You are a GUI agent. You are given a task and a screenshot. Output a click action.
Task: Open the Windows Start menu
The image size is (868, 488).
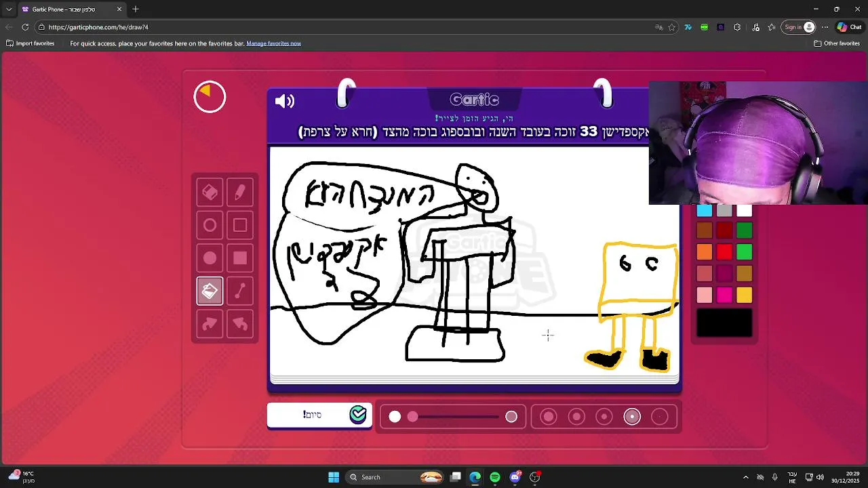pyautogui.click(x=334, y=477)
